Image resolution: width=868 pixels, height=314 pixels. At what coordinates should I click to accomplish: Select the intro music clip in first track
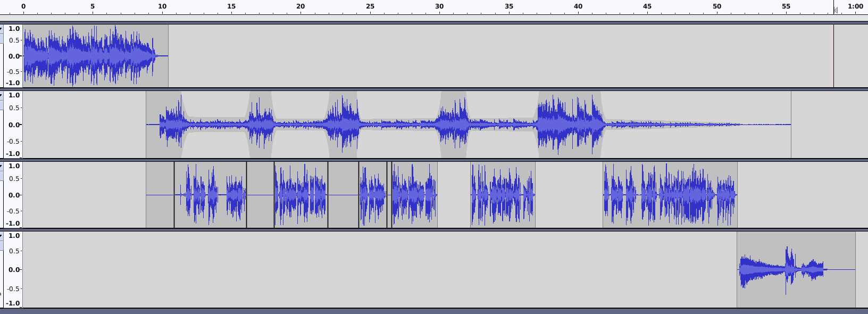coord(96,56)
